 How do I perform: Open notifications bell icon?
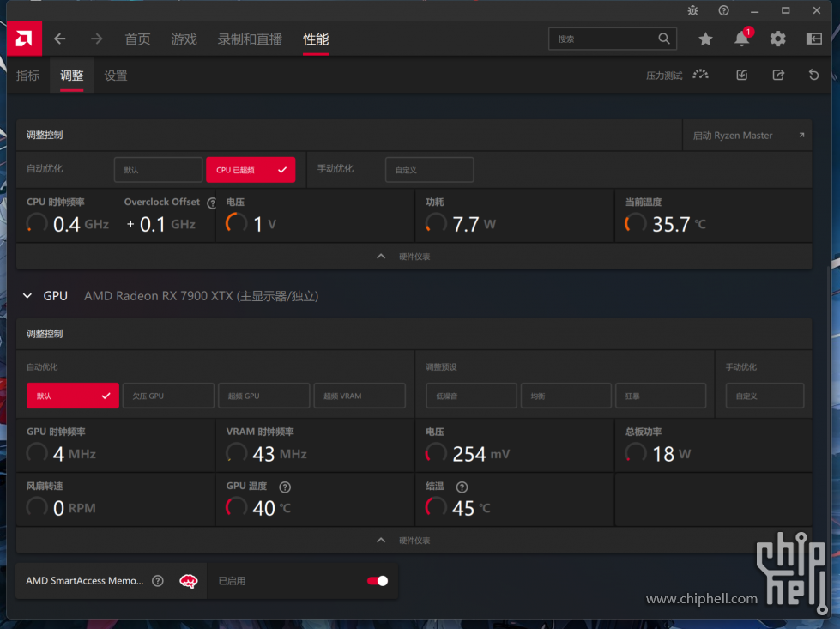point(742,39)
